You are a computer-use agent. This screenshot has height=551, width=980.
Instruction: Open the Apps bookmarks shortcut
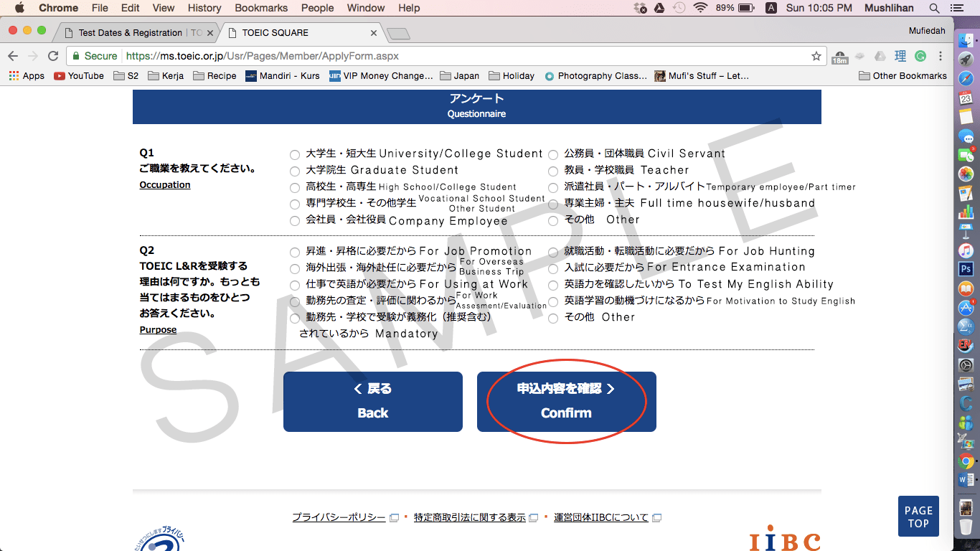coord(27,76)
